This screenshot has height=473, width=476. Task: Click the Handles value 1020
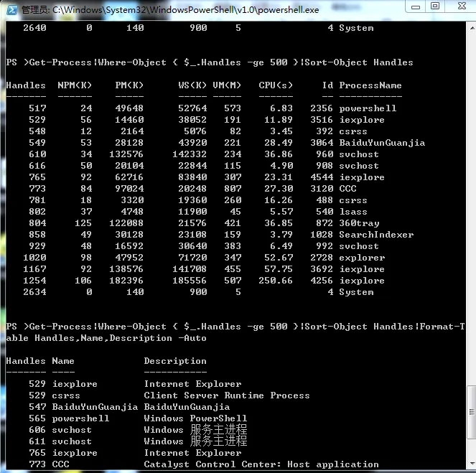click(x=34, y=258)
